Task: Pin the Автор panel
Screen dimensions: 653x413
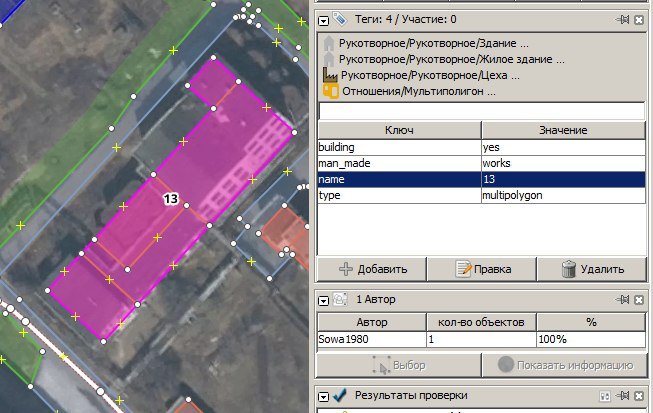Action: [x=623, y=300]
